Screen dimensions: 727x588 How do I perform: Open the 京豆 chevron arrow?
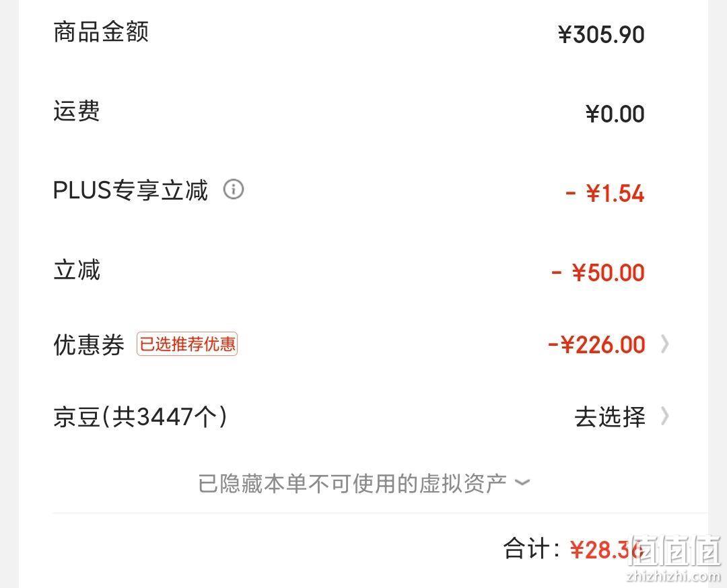pos(665,416)
